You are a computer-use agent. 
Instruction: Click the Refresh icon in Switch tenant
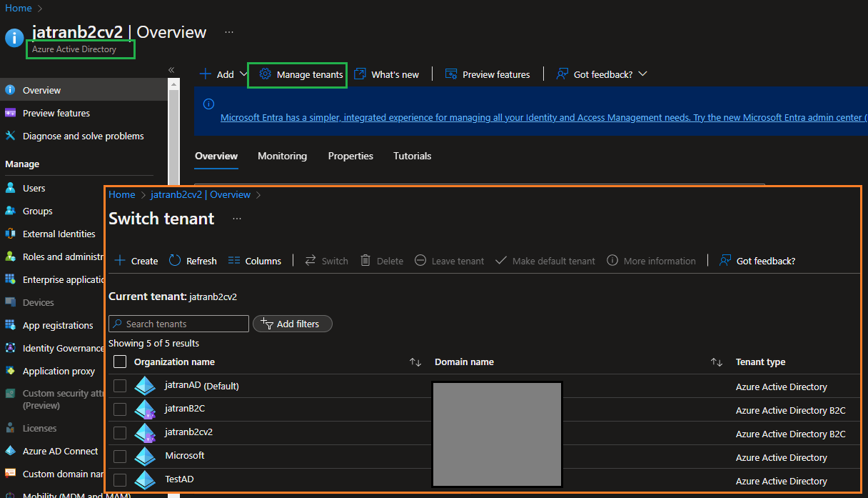175,261
